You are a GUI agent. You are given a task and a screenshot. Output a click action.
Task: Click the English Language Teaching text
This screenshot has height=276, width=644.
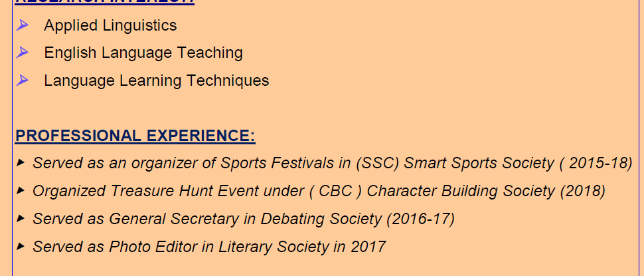click(x=143, y=53)
